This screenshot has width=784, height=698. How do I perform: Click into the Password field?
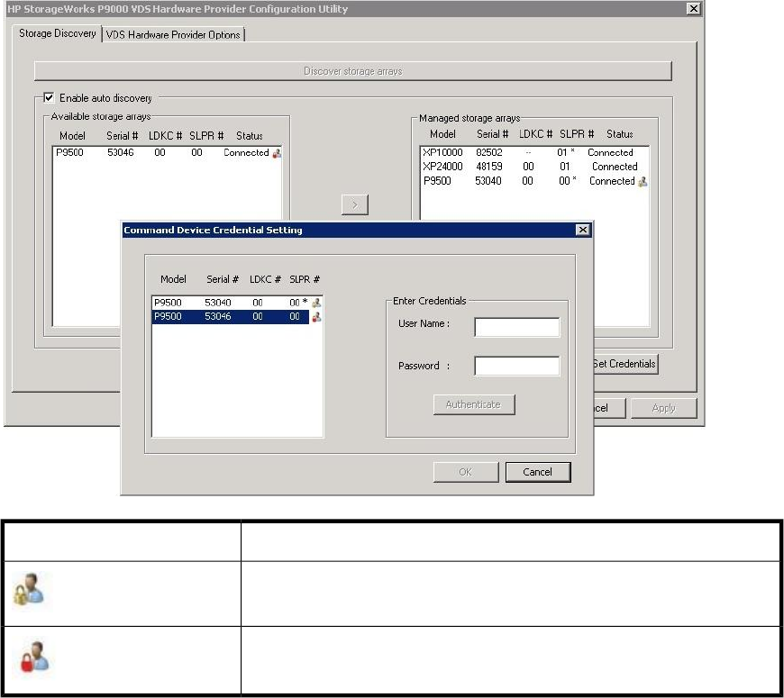516,366
